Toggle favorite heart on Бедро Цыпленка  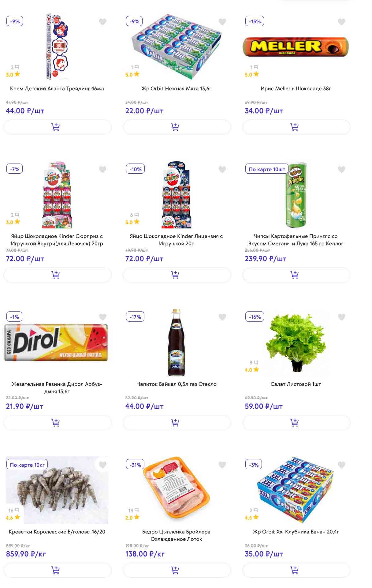coord(222,465)
